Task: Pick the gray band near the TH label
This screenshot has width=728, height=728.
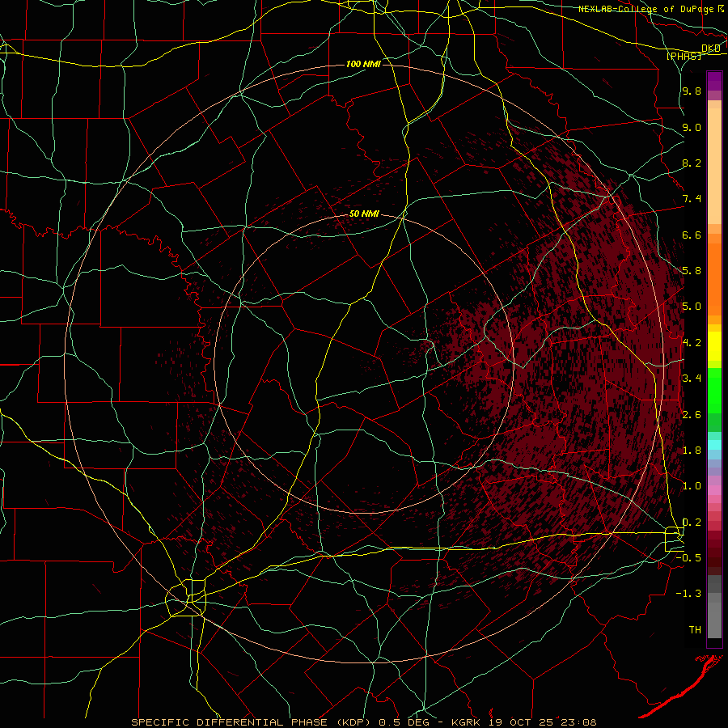Action: 714,620
